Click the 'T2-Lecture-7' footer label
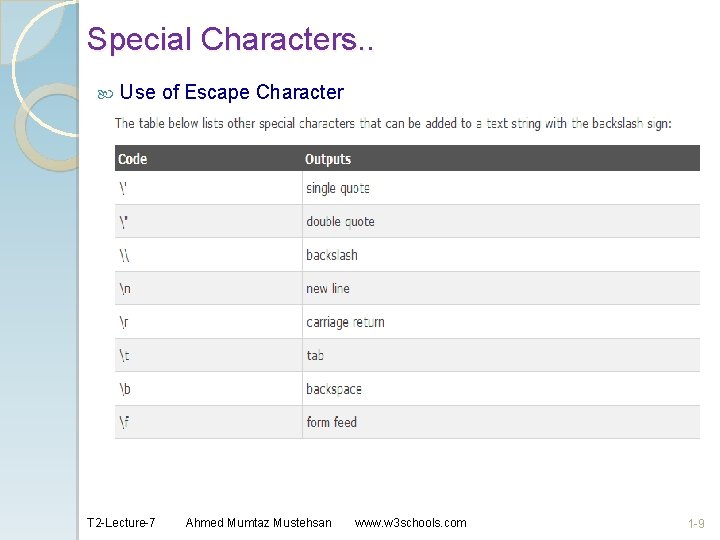Image resolution: width=720 pixels, height=540 pixels. pyautogui.click(x=121, y=523)
